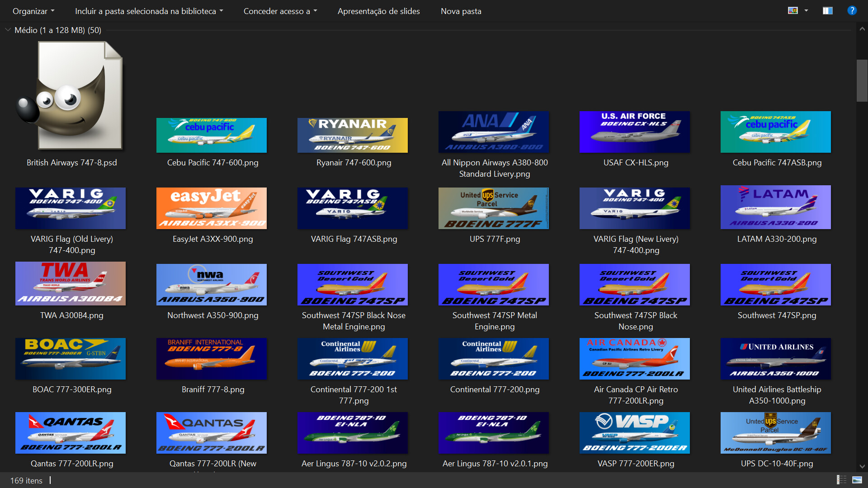Screen dimensions: 868x488
Task: Click the TWA A300B4.png file name
Action: pyautogui.click(x=71, y=315)
